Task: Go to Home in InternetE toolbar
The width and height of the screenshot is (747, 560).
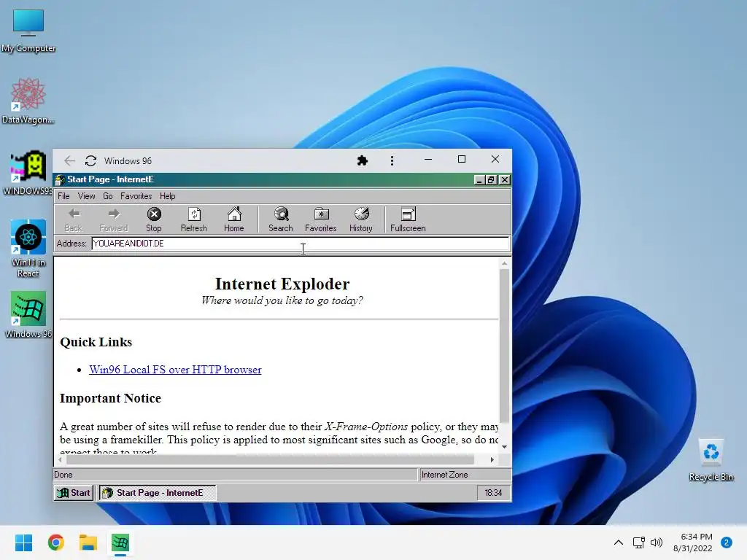Action: click(x=234, y=219)
